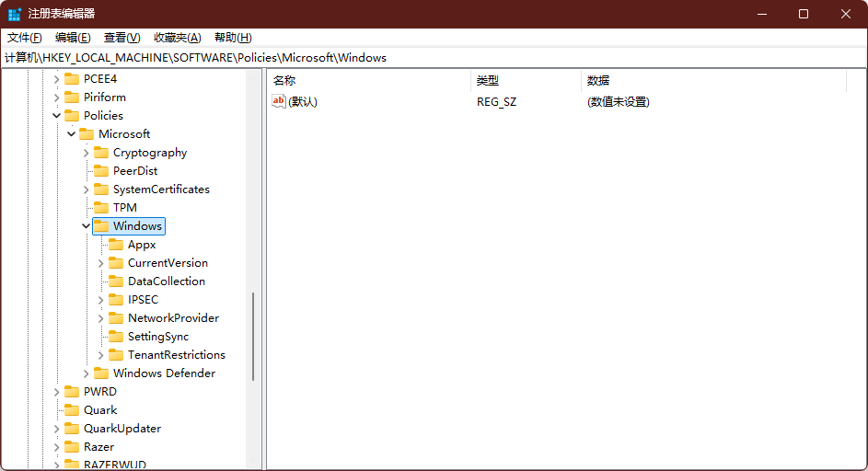Click the PCEE4 folder icon
The width and height of the screenshot is (868, 471).
pos(72,78)
